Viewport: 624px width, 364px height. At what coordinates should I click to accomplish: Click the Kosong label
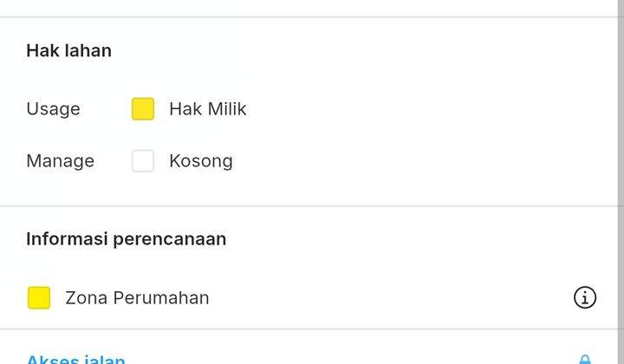(201, 161)
